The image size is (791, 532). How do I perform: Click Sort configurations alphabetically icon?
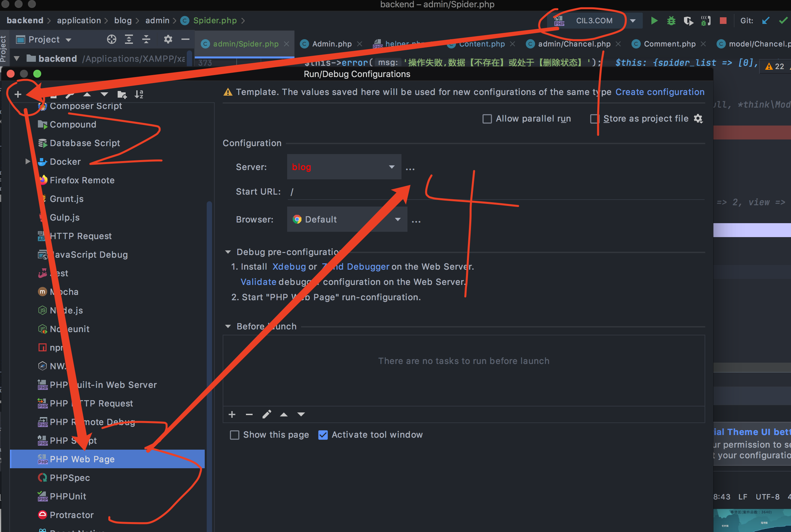(x=139, y=94)
